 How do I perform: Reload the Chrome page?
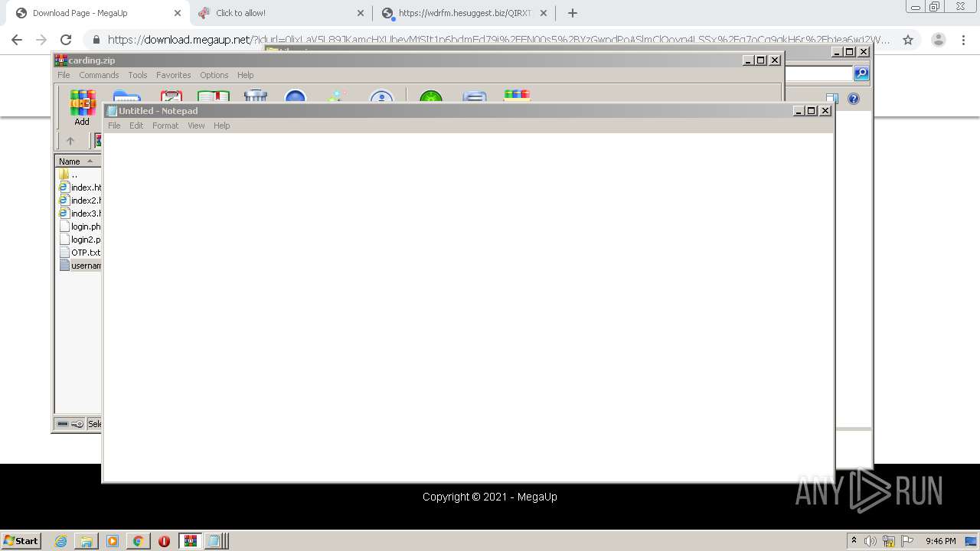(66, 40)
